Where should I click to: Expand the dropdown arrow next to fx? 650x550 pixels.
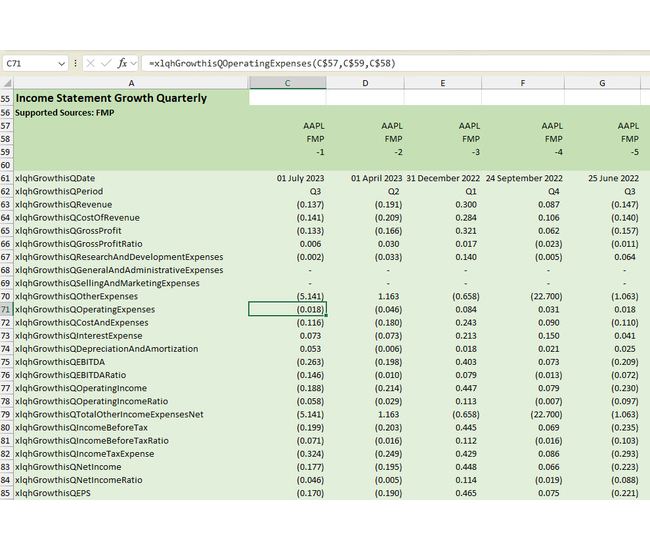135,62
